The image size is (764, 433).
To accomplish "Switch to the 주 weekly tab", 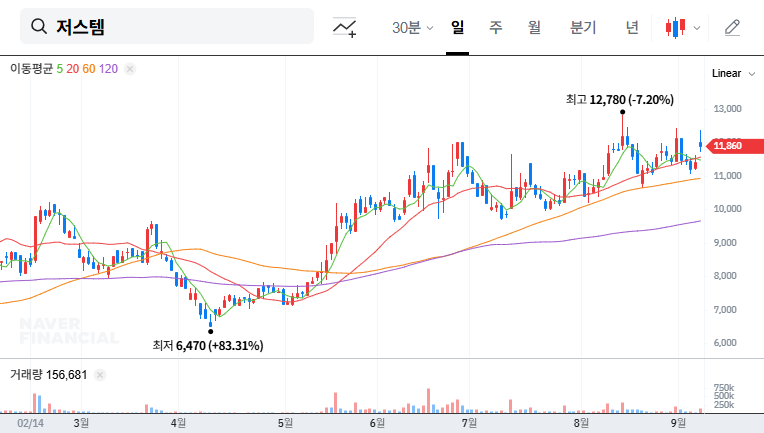I will coord(495,27).
